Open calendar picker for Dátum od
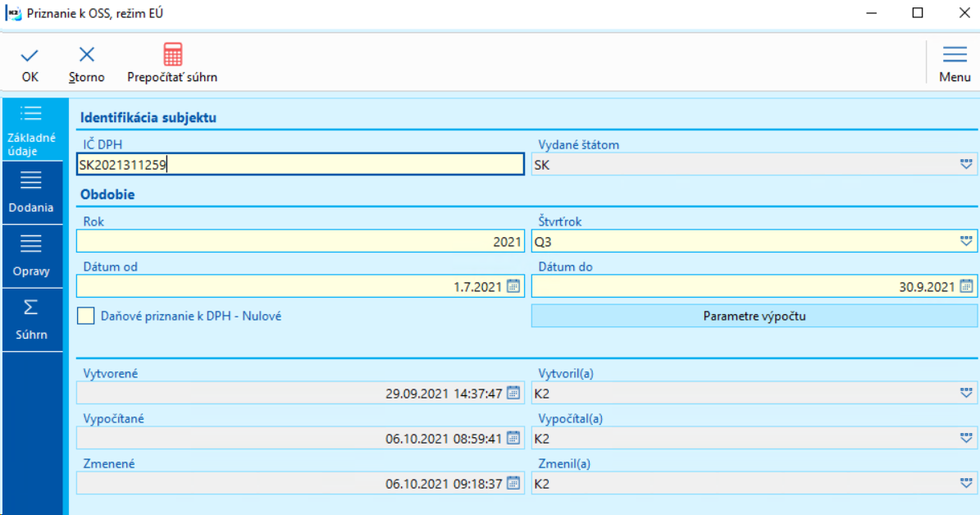 tap(513, 286)
